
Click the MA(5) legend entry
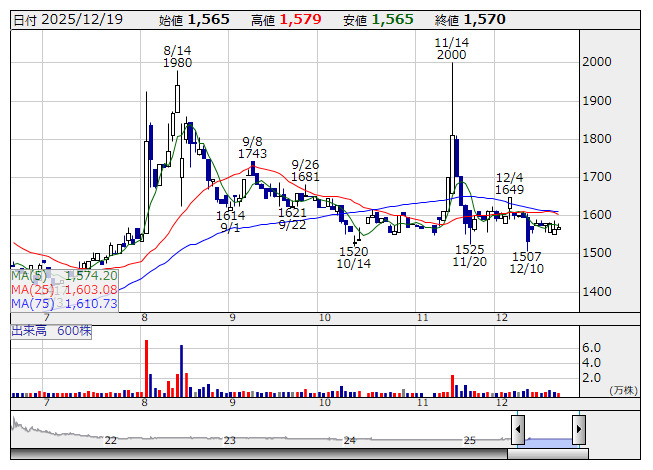click(x=65, y=275)
